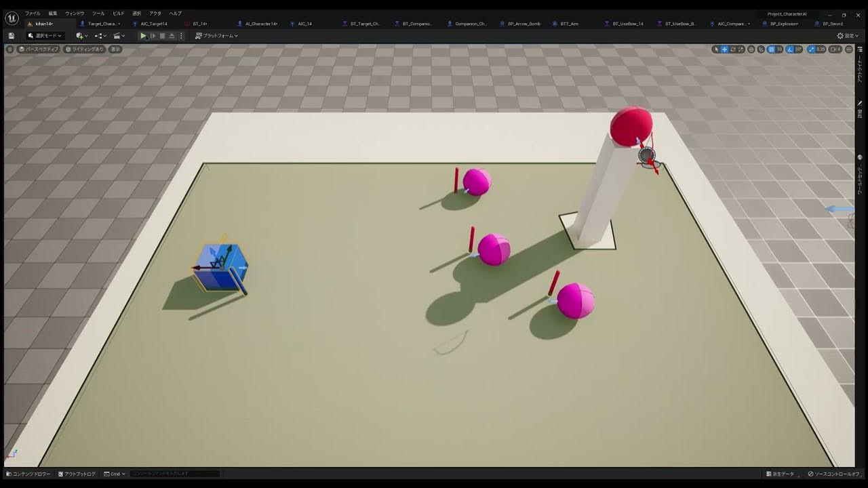Select the translate (move) gizmo tool

[x=724, y=49]
